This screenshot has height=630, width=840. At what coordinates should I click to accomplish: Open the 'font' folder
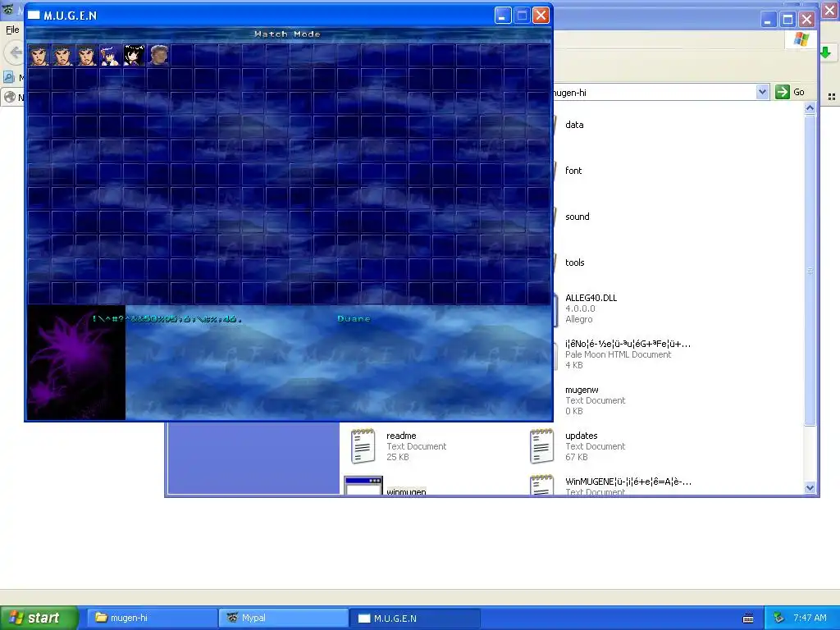click(x=573, y=171)
